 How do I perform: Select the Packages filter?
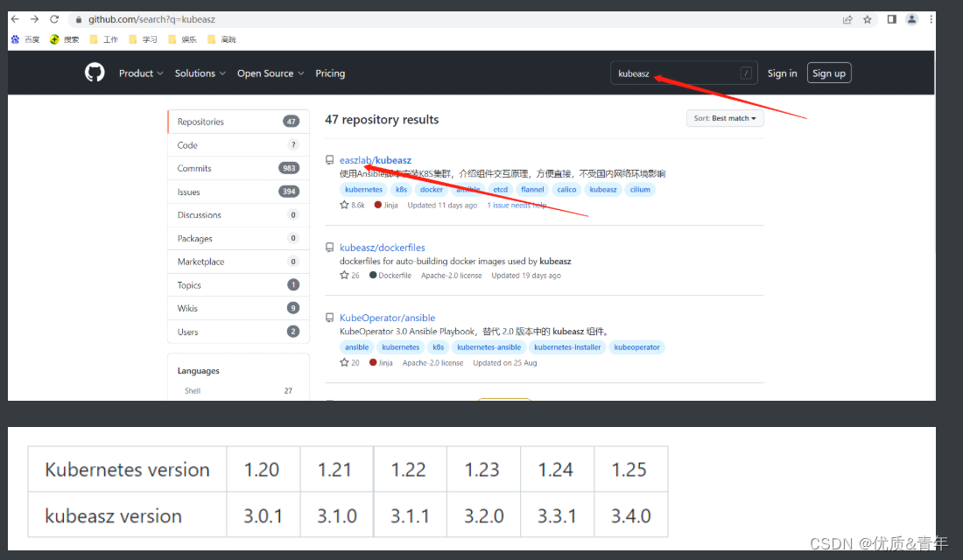pos(238,238)
